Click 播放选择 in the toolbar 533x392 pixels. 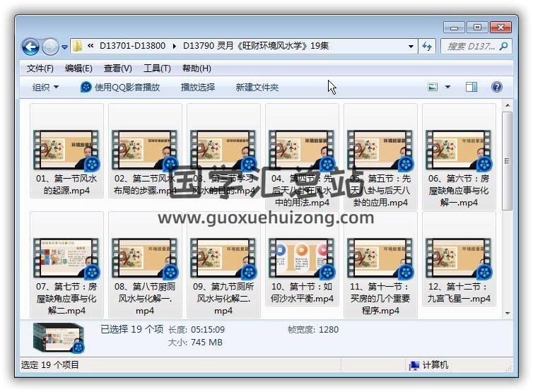(198, 88)
